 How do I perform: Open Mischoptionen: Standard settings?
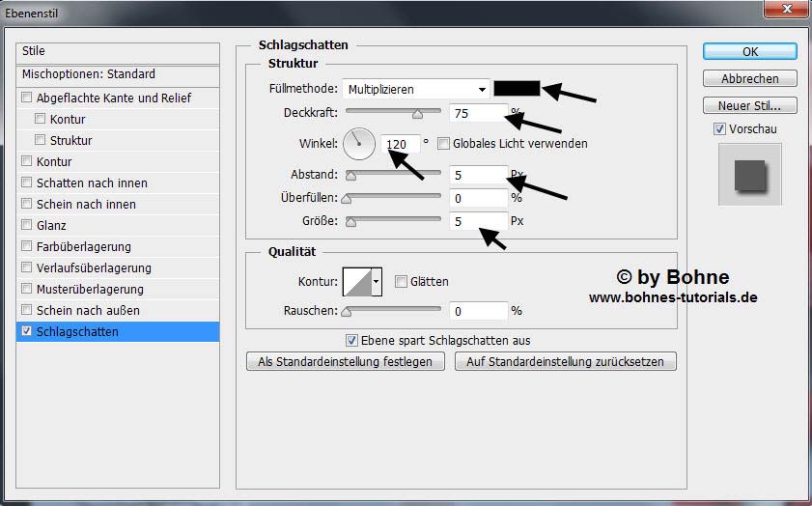coord(89,74)
